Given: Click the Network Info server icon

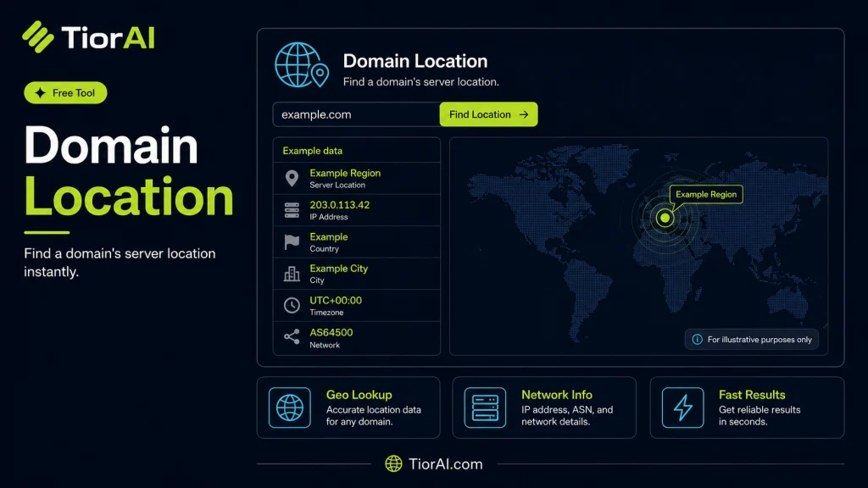Looking at the screenshot, I should coord(485,408).
